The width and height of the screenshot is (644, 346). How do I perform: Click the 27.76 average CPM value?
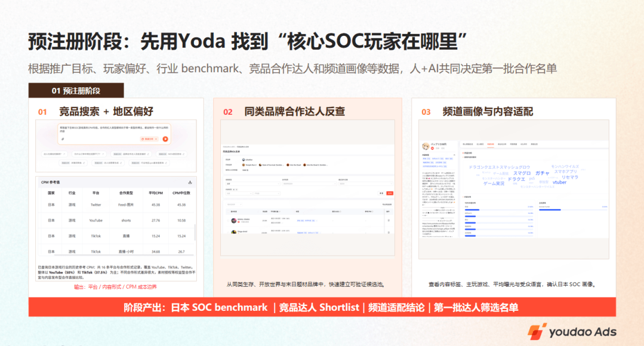[156, 221]
